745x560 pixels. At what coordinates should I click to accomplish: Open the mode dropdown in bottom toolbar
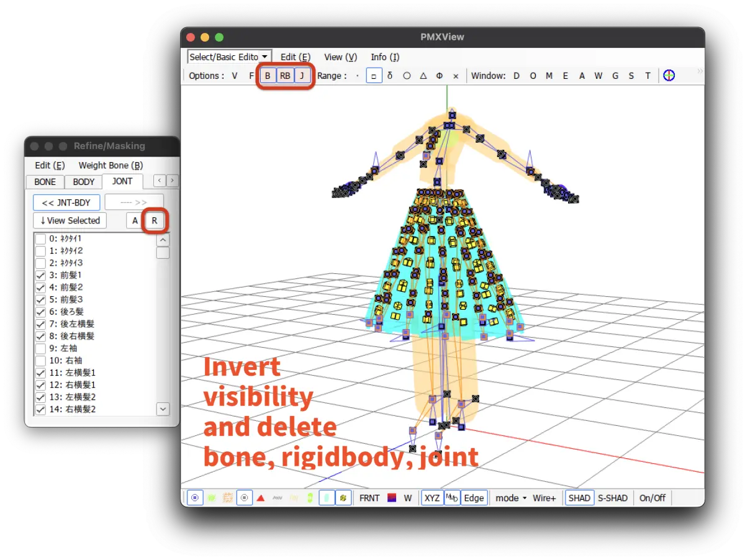click(x=511, y=498)
